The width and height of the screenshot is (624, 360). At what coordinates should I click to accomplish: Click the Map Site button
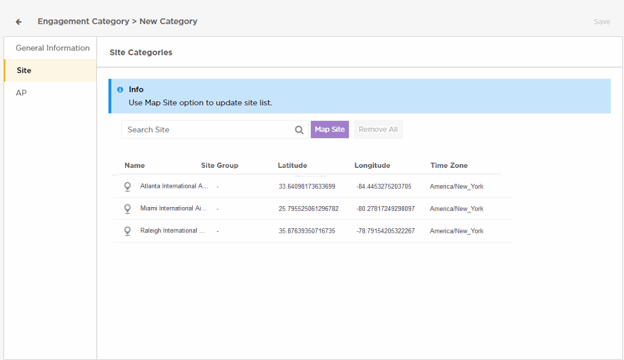coord(330,130)
